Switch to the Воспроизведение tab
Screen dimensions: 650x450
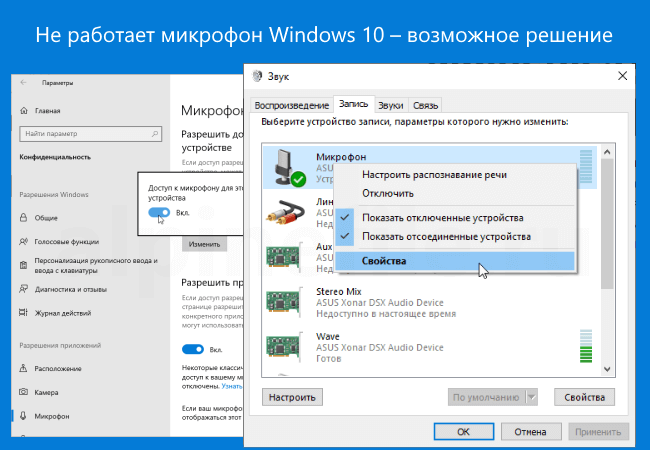pos(291,106)
